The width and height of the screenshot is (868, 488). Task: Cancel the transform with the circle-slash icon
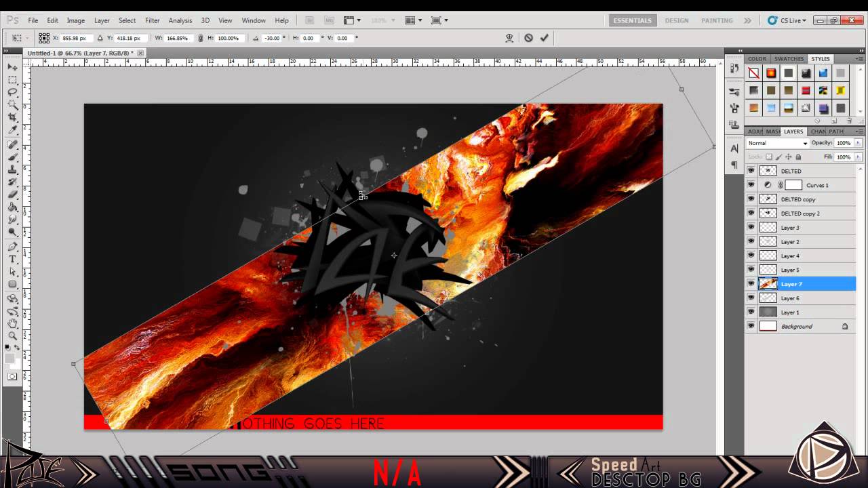(x=528, y=38)
